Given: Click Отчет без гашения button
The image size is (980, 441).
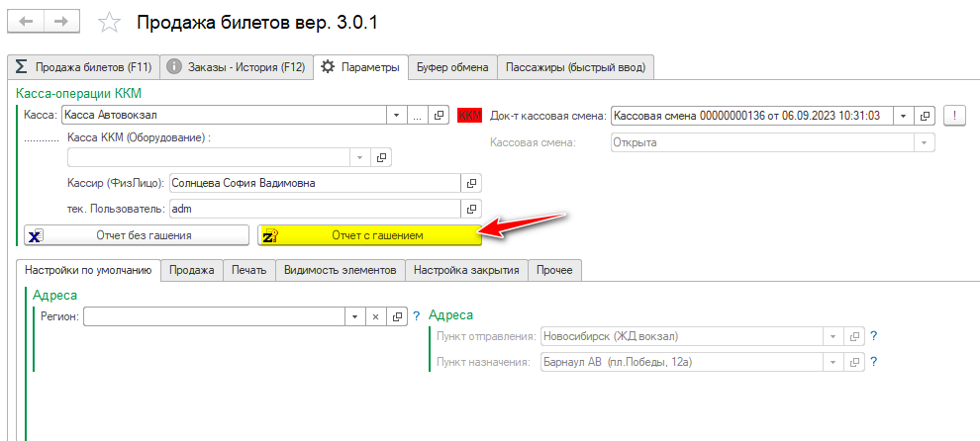Looking at the screenshot, I should (137, 235).
